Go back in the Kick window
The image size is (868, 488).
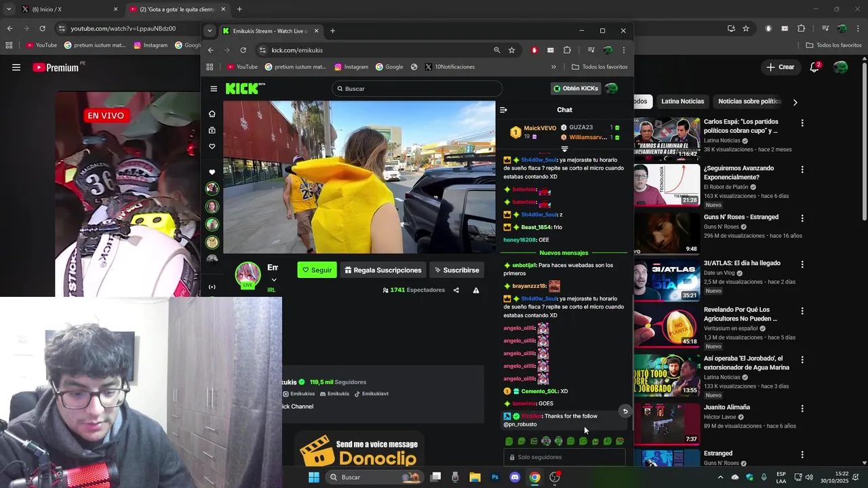[x=210, y=50]
